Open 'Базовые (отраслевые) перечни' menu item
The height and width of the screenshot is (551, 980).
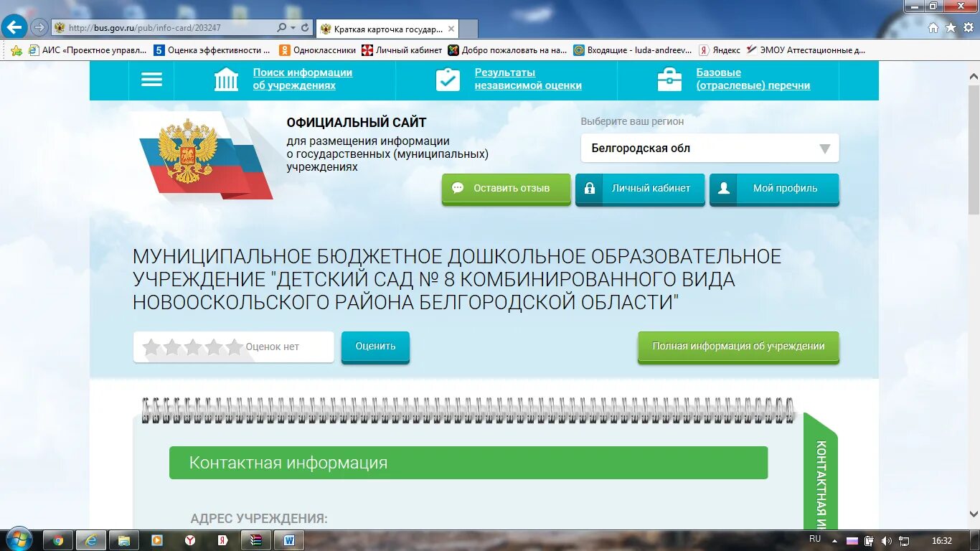coord(753,79)
